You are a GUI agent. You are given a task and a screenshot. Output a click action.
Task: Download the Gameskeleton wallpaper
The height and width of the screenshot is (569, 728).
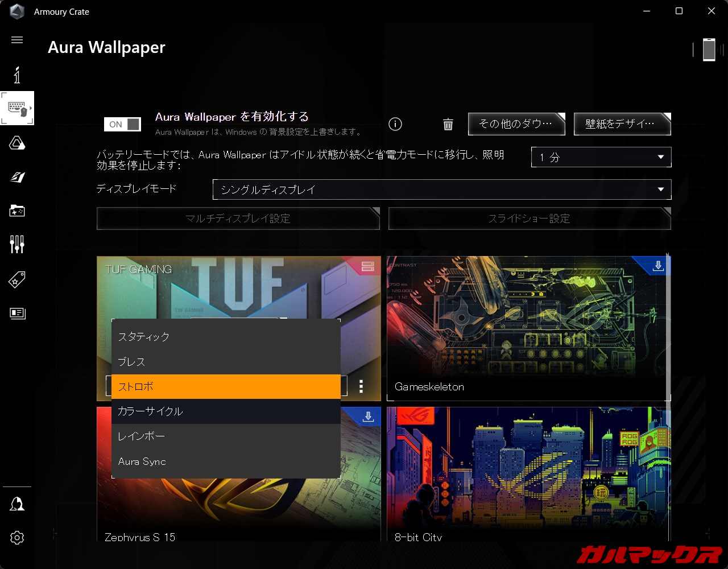tap(658, 266)
